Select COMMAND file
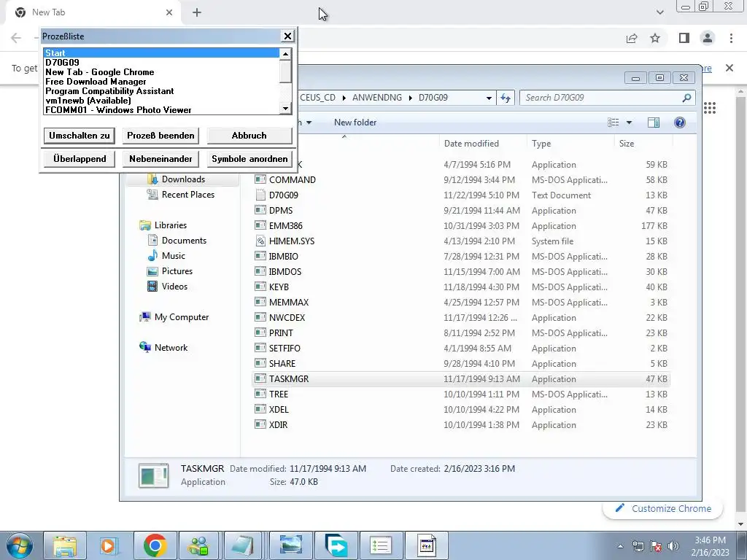Screen dimensions: 747x560 click(x=292, y=179)
